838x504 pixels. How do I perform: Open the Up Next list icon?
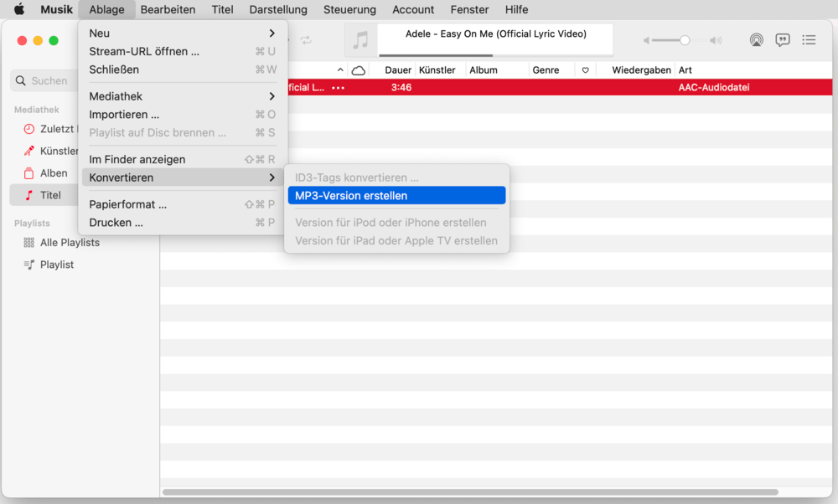[809, 40]
